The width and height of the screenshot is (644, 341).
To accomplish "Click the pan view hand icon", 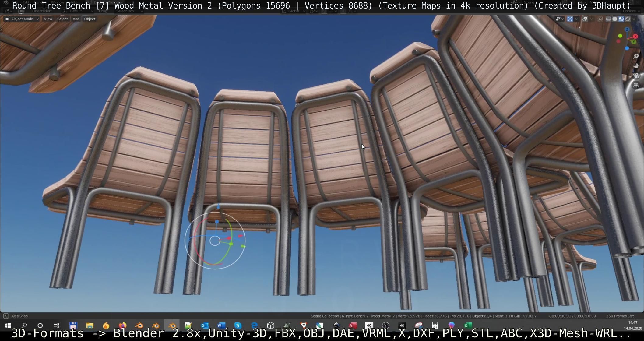I will point(636,66).
